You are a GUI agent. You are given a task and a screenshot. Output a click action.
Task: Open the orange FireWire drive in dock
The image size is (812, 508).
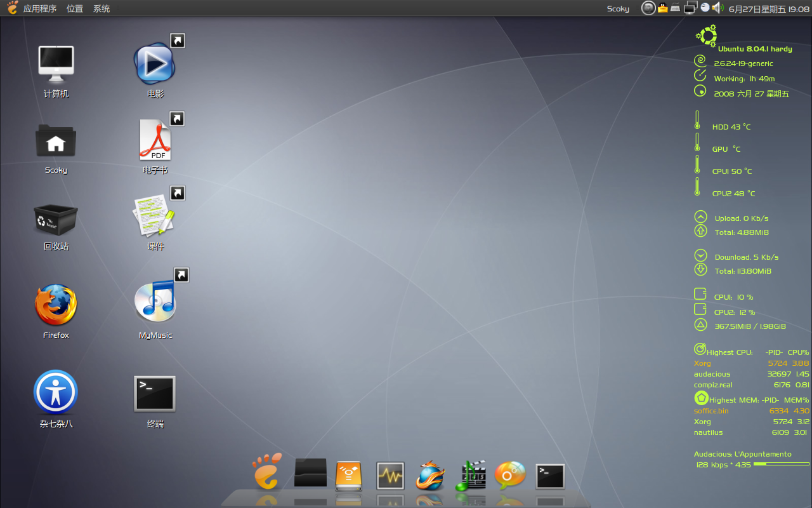click(349, 475)
